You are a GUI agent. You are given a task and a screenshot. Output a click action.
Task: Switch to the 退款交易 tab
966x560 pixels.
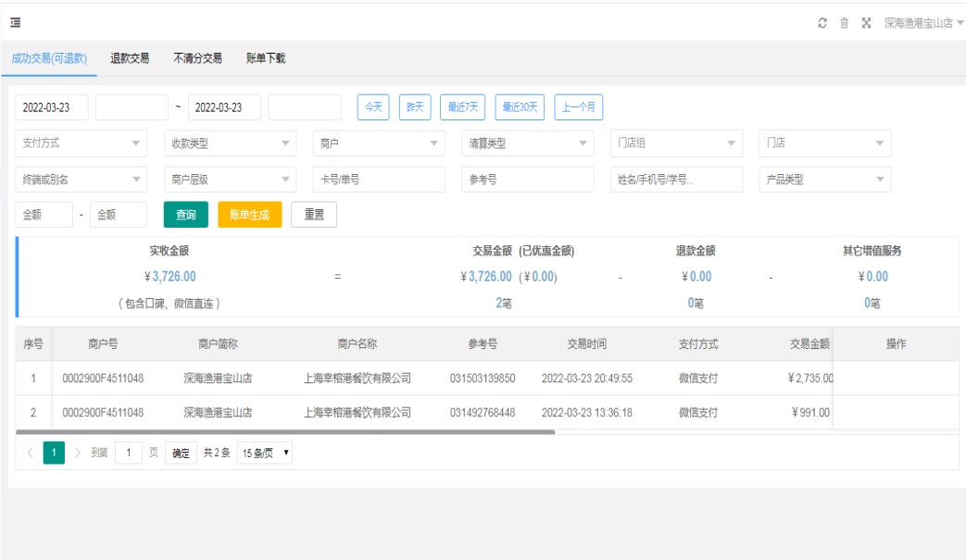130,58
